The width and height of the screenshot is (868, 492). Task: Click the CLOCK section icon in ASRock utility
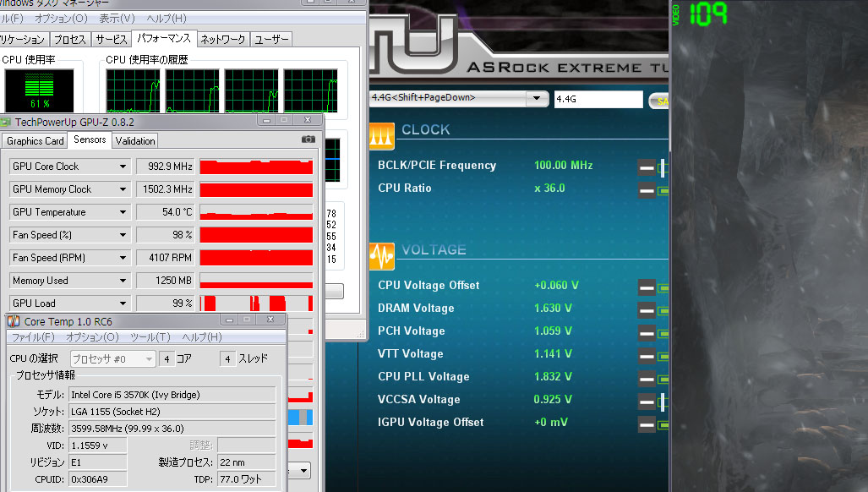click(x=381, y=136)
